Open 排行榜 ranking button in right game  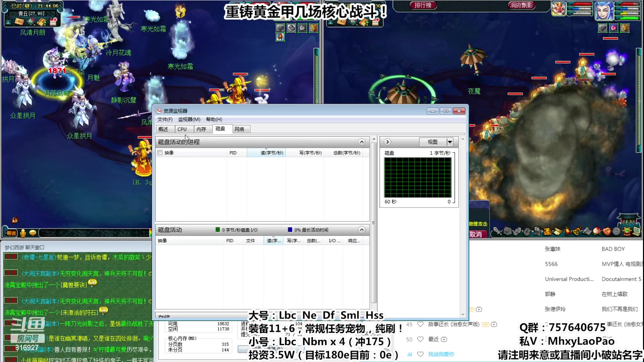[423, 5]
